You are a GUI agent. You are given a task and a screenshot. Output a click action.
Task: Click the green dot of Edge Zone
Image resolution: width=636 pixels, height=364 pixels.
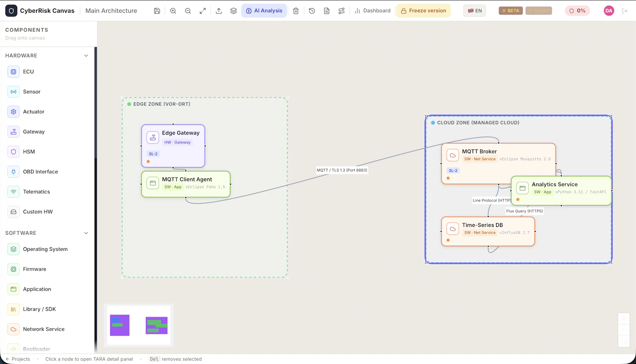[x=129, y=104]
